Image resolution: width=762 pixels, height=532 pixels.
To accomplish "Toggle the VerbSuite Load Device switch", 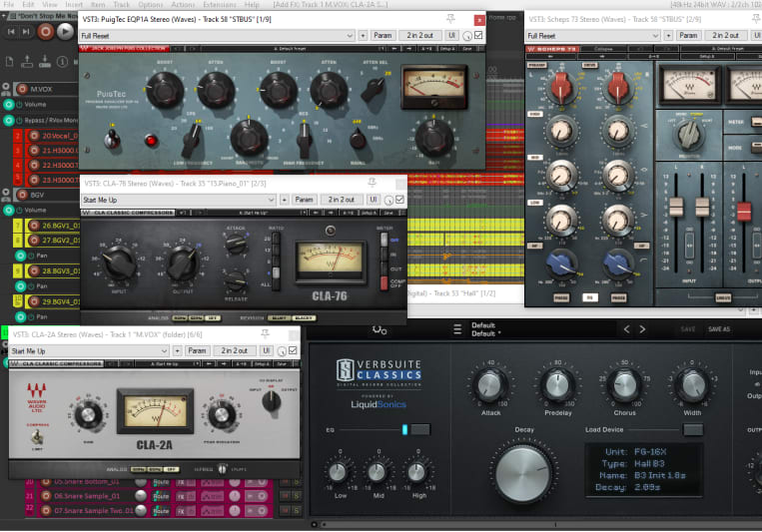I will pos(692,429).
